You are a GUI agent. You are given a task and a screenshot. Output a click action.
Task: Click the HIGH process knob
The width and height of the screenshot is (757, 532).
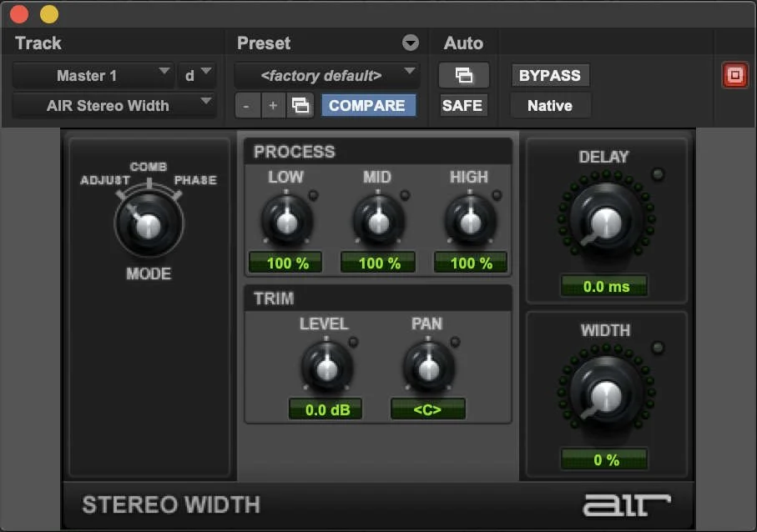(x=470, y=221)
